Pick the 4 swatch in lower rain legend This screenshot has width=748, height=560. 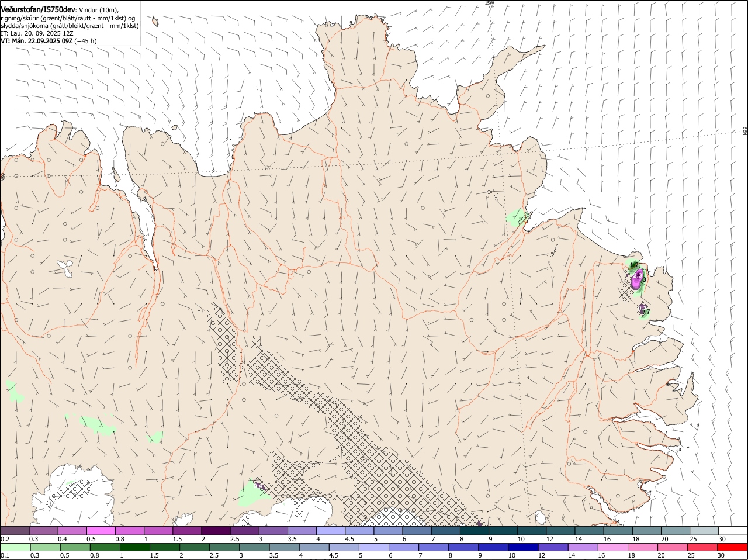[314, 547]
